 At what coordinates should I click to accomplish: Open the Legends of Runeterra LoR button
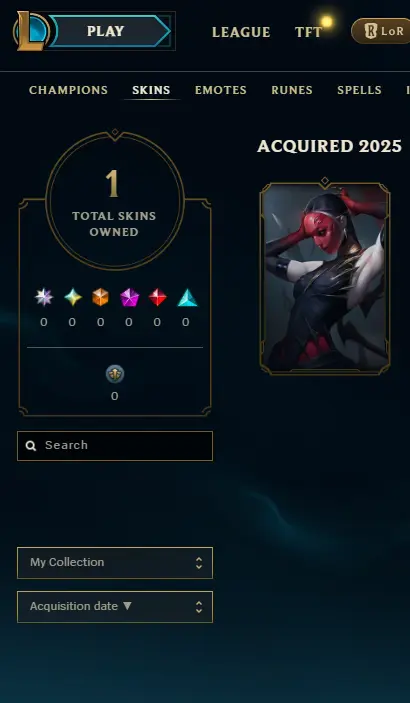pos(380,31)
